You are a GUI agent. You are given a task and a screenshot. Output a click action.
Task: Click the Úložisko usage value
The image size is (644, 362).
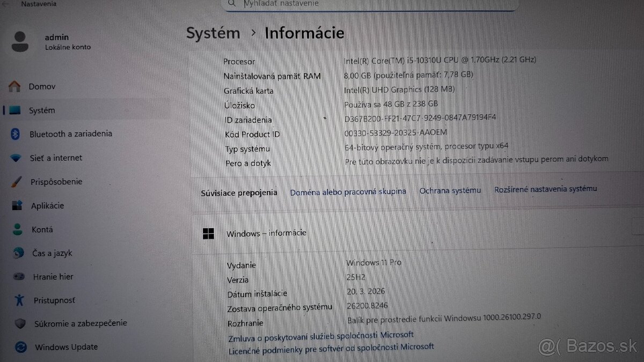click(391, 104)
